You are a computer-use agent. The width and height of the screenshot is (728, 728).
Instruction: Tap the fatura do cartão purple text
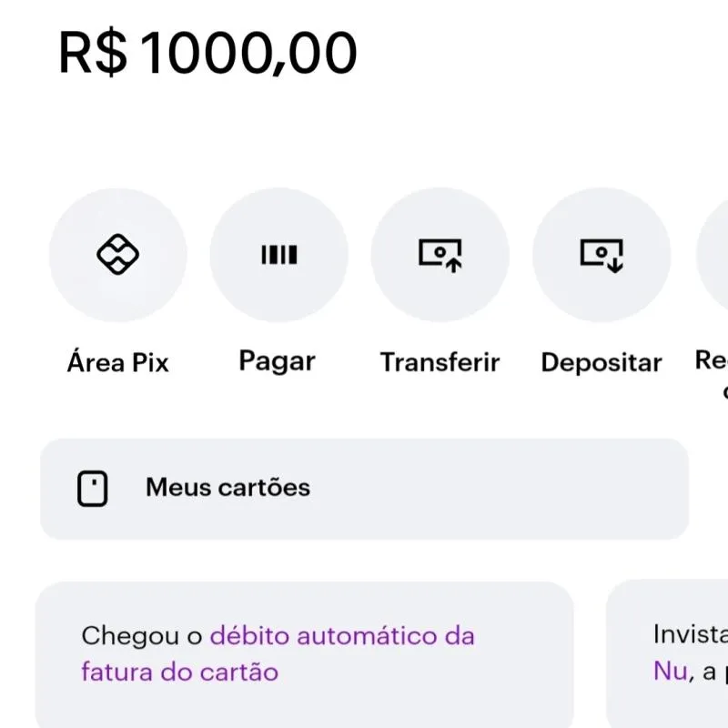coord(179,672)
